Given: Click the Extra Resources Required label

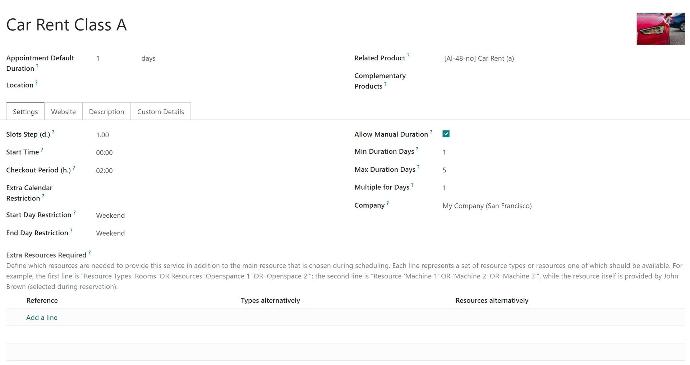Looking at the screenshot, I should coord(46,255).
